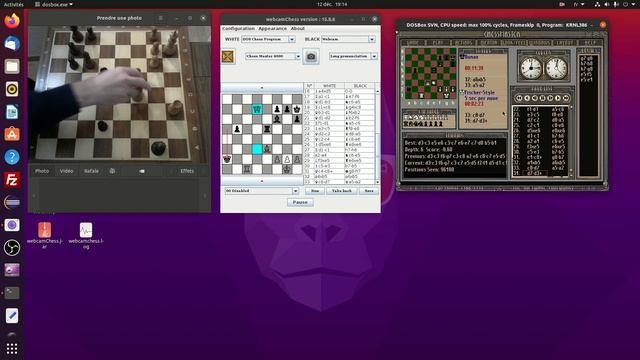The image size is (640, 360).
Task: Switch Cheese to Photo mode
Action: [x=42, y=171]
